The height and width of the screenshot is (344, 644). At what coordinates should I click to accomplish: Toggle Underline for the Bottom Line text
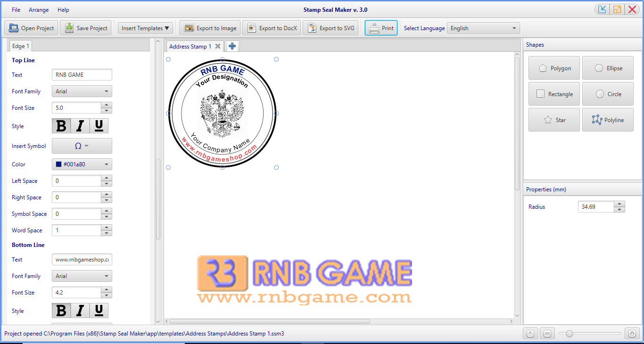point(99,311)
